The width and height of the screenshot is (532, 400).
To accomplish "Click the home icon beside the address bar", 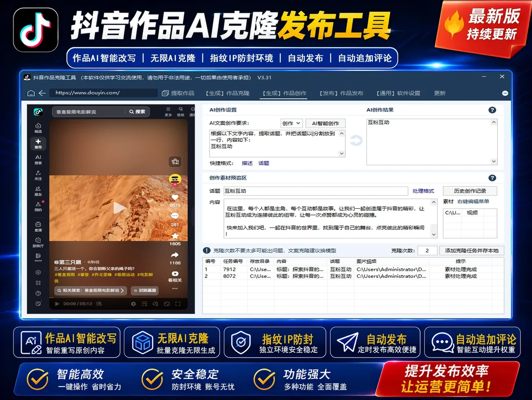I will point(31,93).
